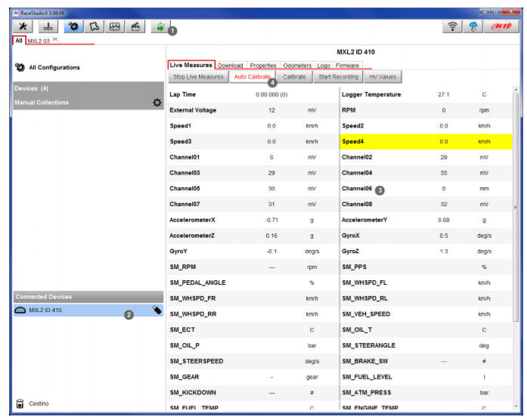This screenshot has width=527, height=420.
Task: Select SM_OIL_P row
Action: click(253, 345)
